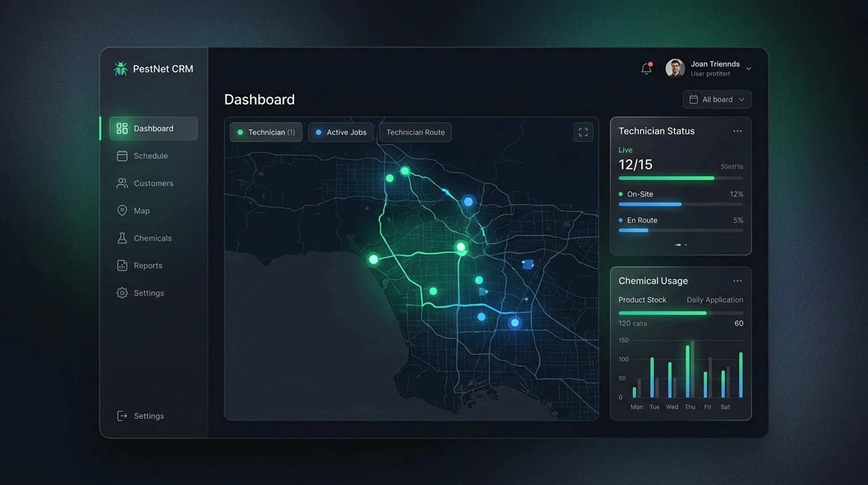
Task: Open Settings next to the gear icon
Action: point(149,293)
